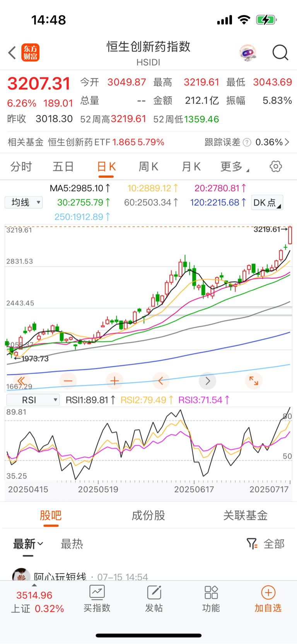Switch to the 五日 tab
Screen dimensions: 297x644
pyautogui.click(x=63, y=167)
